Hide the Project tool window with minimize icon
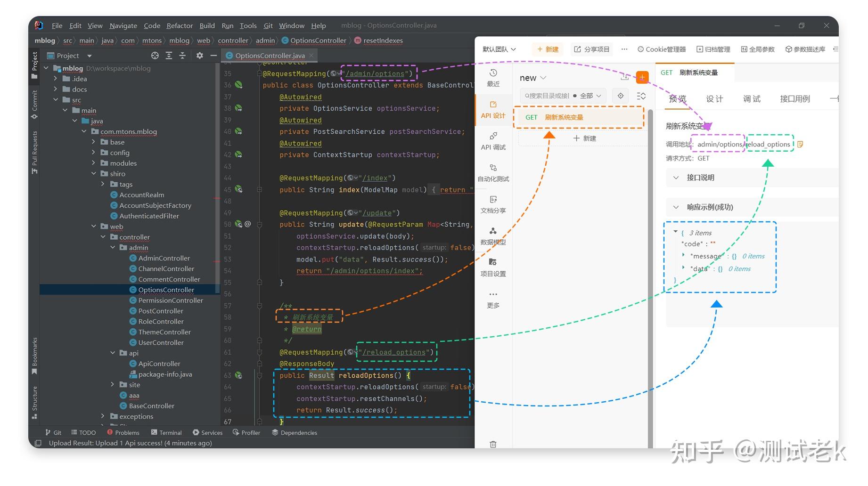This screenshot has height=486, width=868. [x=213, y=56]
